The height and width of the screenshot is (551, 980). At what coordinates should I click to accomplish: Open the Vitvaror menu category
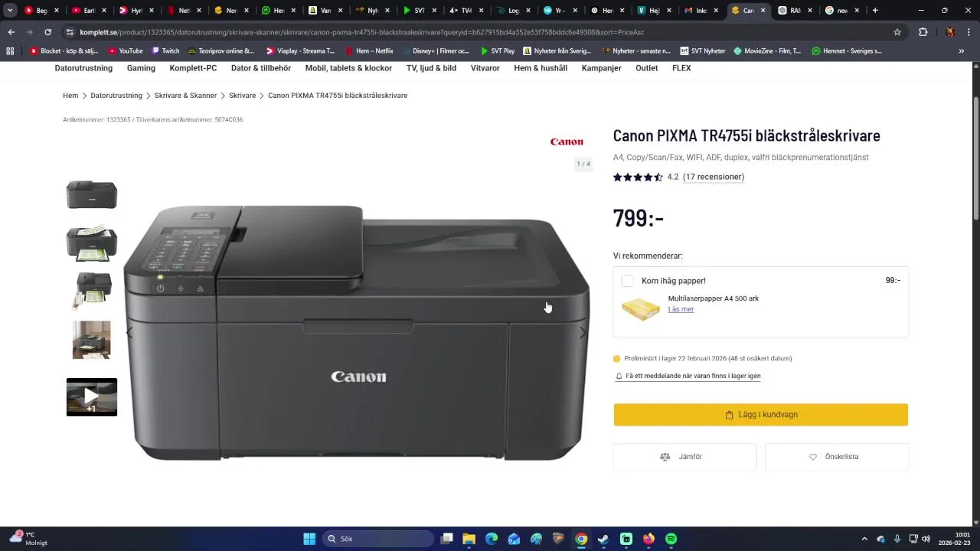(x=485, y=68)
